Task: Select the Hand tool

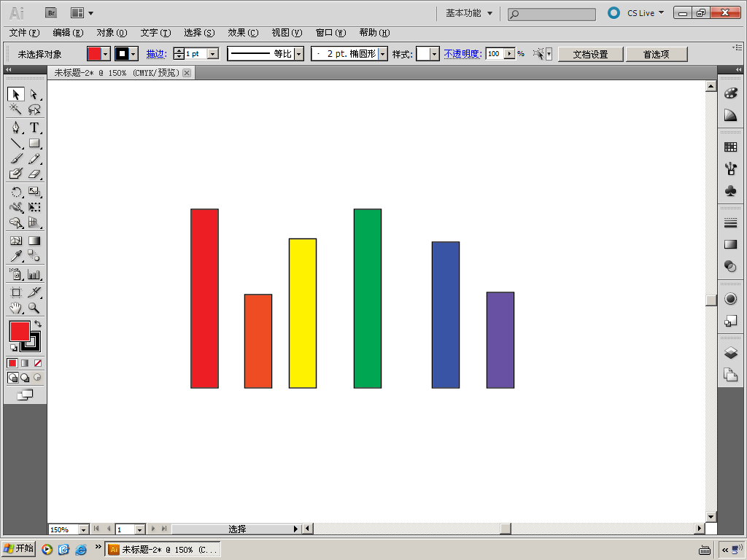Action: click(x=16, y=308)
